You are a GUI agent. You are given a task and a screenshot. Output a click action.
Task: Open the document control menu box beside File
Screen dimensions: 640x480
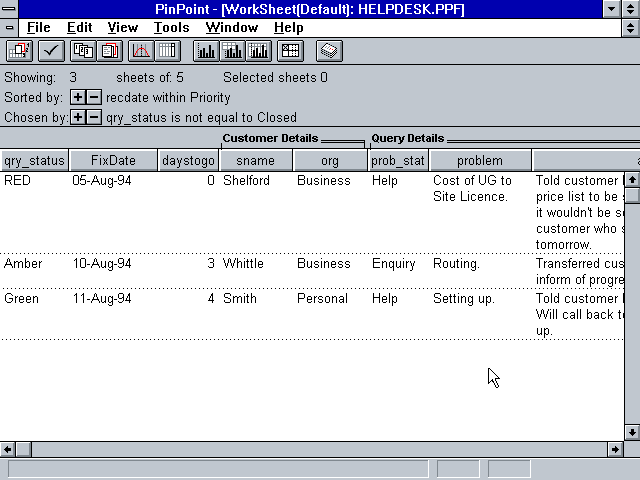[9, 28]
